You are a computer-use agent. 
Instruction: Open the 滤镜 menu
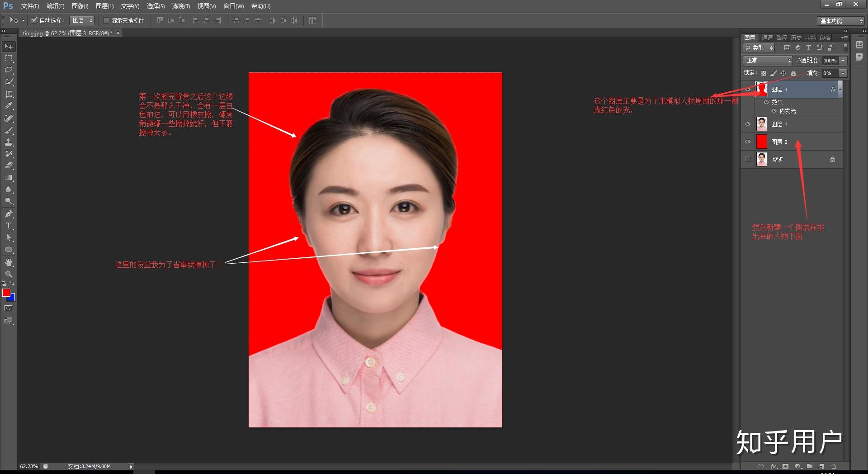click(x=180, y=6)
